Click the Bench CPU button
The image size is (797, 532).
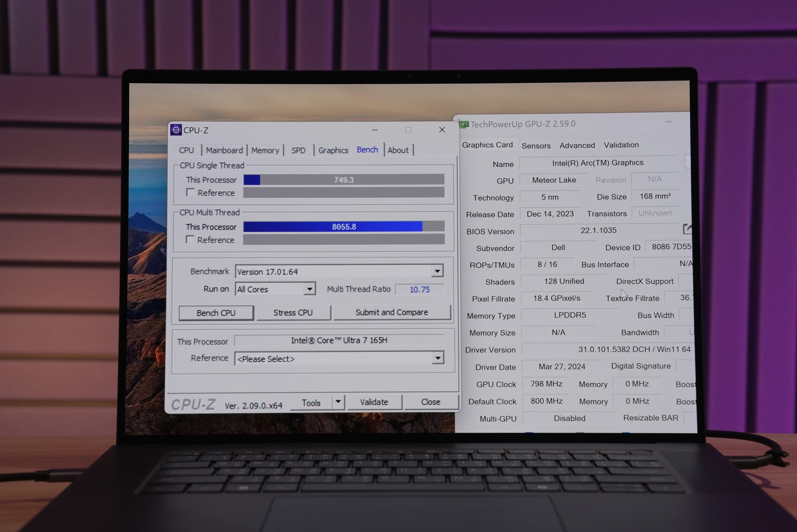216,313
